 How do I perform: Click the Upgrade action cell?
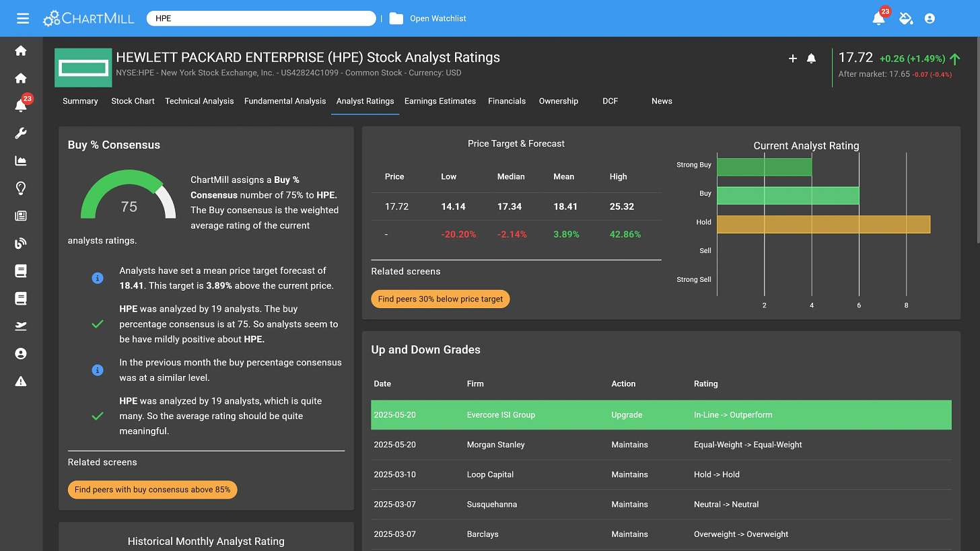click(x=627, y=414)
